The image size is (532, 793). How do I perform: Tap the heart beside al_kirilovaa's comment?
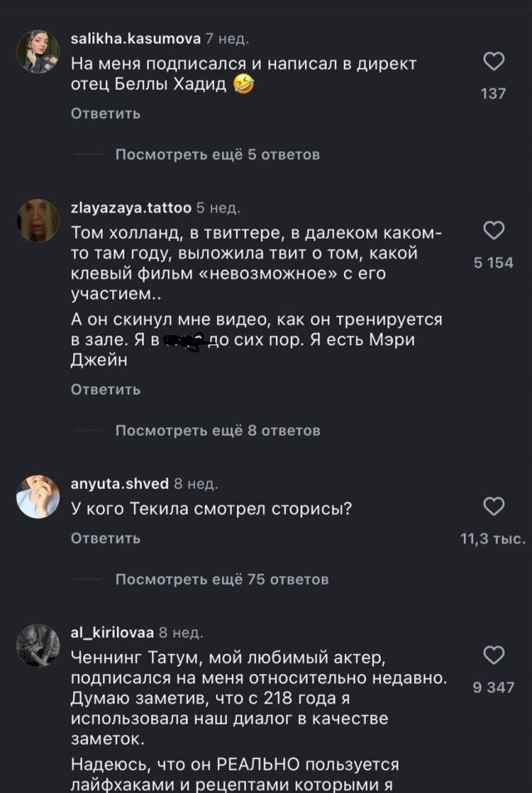point(495,653)
